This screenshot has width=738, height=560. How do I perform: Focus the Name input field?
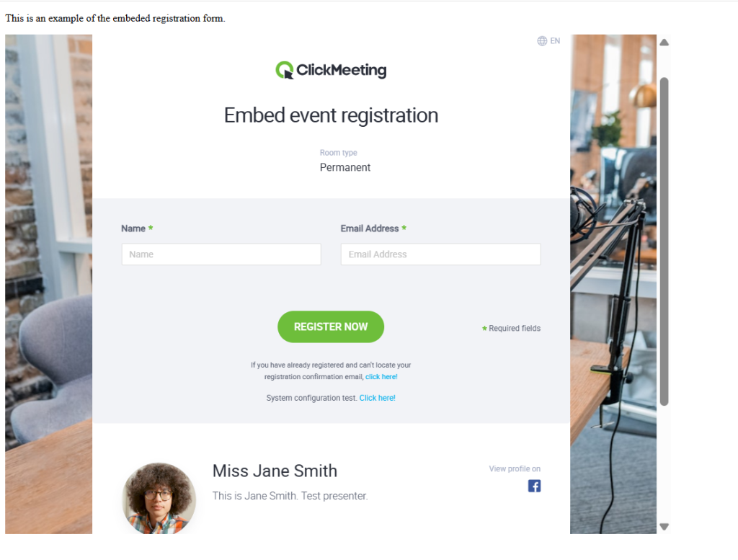point(221,254)
